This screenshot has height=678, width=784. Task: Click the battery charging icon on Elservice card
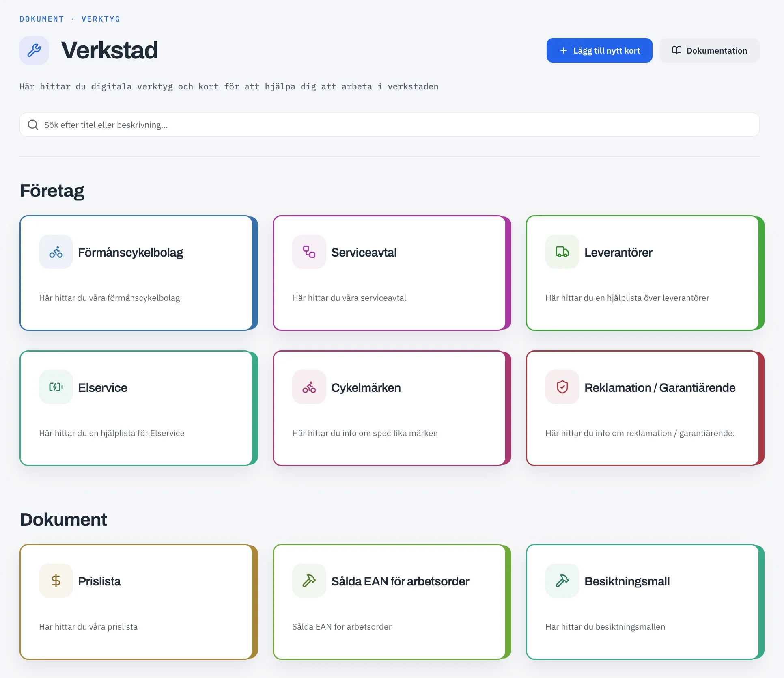[56, 387]
